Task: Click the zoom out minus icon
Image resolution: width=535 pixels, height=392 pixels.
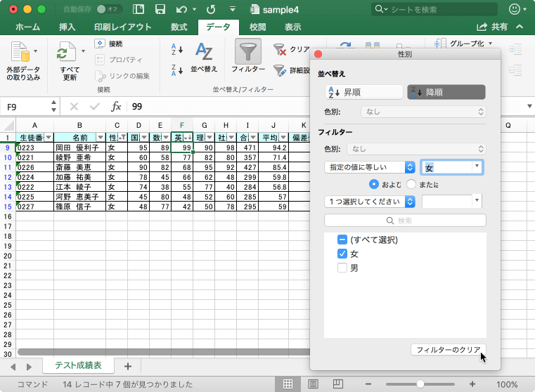Action: 368,384
